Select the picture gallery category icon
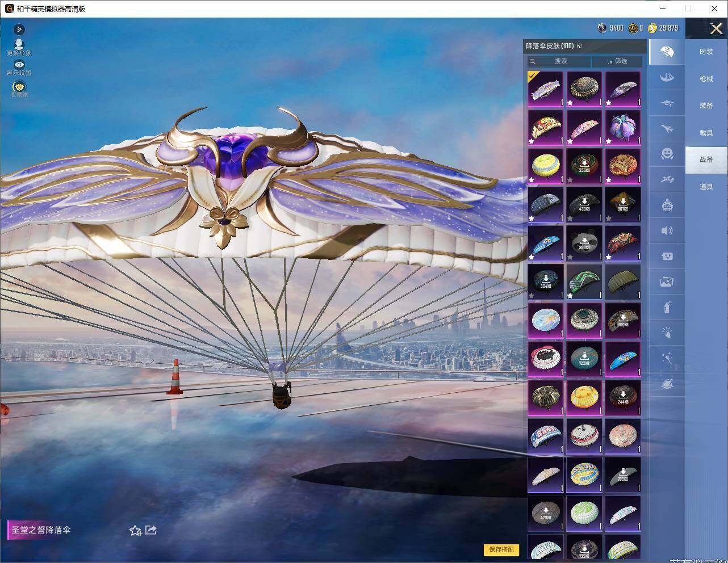This screenshot has width=728, height=563. [x=667, y=281]
